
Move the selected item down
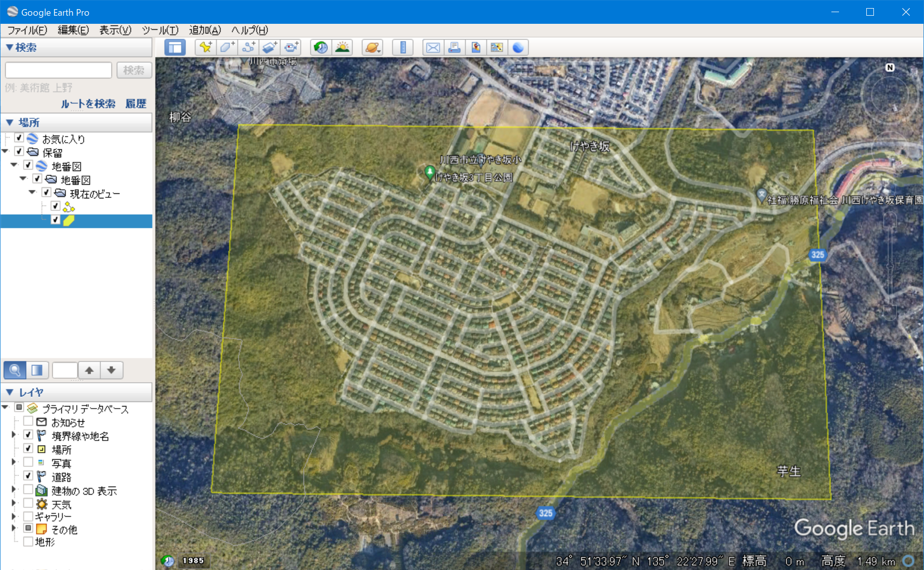tap(111, 370)
